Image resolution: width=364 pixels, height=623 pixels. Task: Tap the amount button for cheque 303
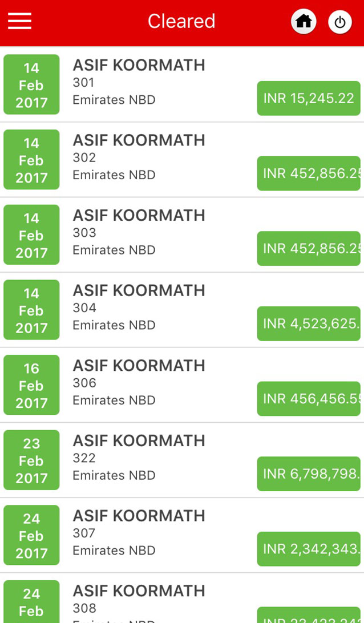[x=309, y=249]
